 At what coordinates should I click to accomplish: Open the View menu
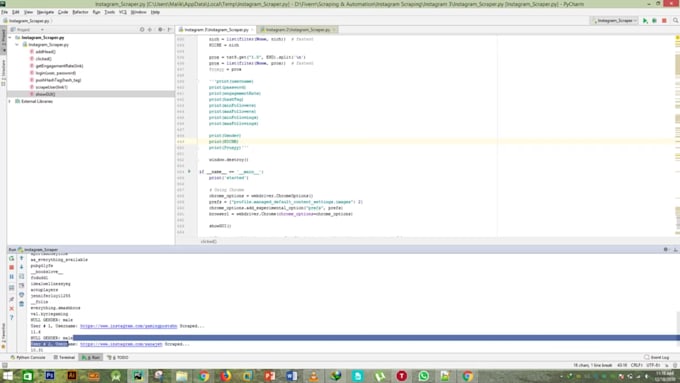[28, 12]
